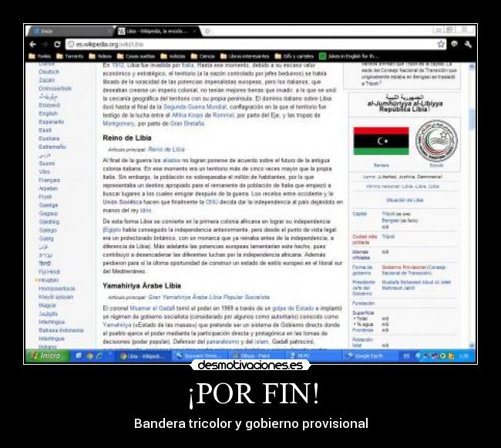Open main article Reino de Libia link
Screen dimensions: 501x448
tap(166, 150)
